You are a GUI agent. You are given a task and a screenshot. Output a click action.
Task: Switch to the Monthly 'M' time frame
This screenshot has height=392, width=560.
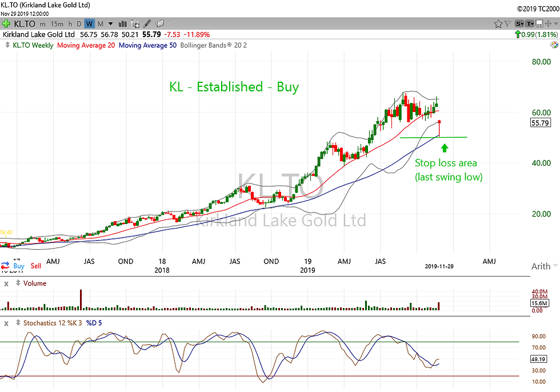pos(101,24)
